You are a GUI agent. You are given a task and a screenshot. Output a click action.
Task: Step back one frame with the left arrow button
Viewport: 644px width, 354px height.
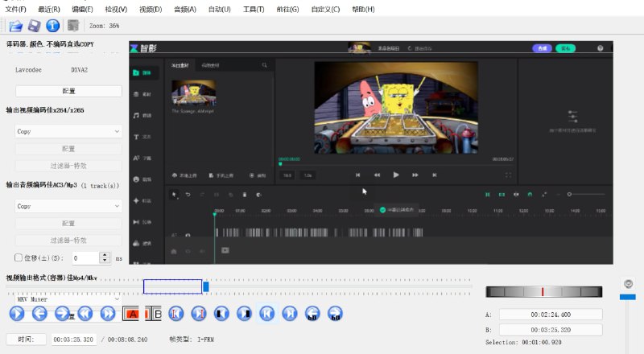[x=39, y=314]
